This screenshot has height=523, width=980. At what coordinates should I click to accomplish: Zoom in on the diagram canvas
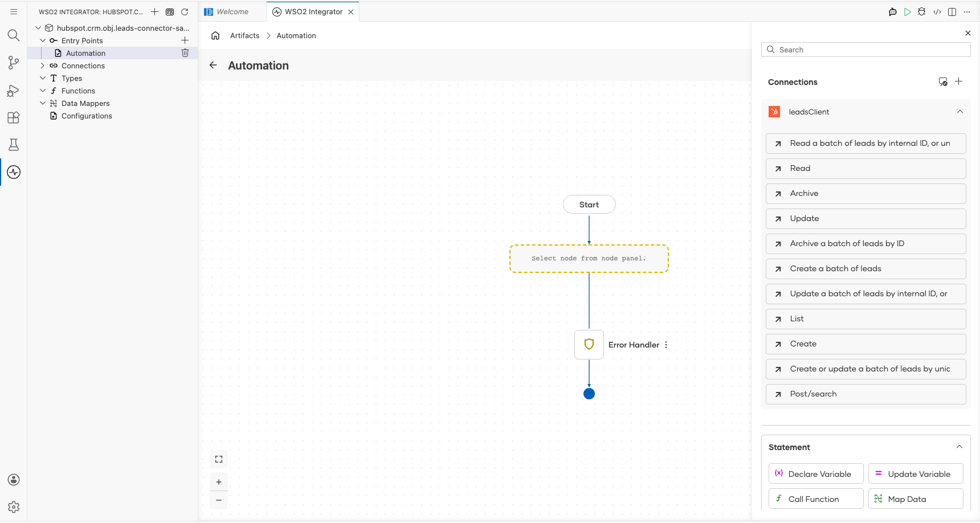click(219, 482)
